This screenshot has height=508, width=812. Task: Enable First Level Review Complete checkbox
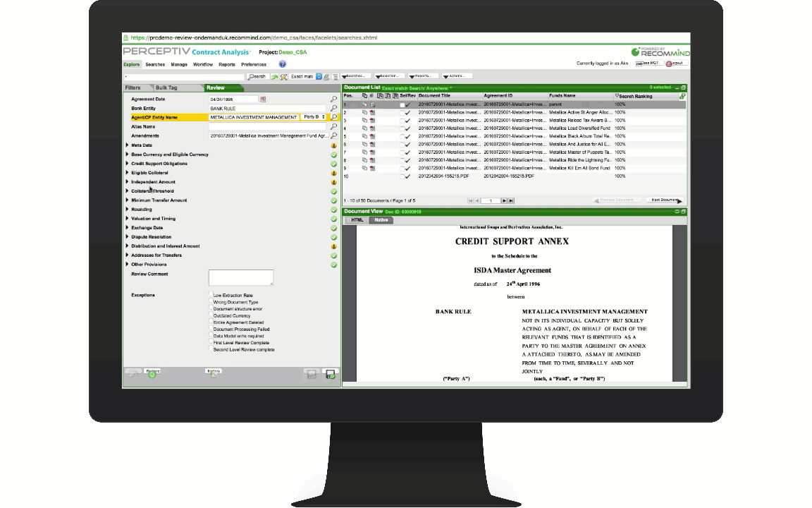211,341
